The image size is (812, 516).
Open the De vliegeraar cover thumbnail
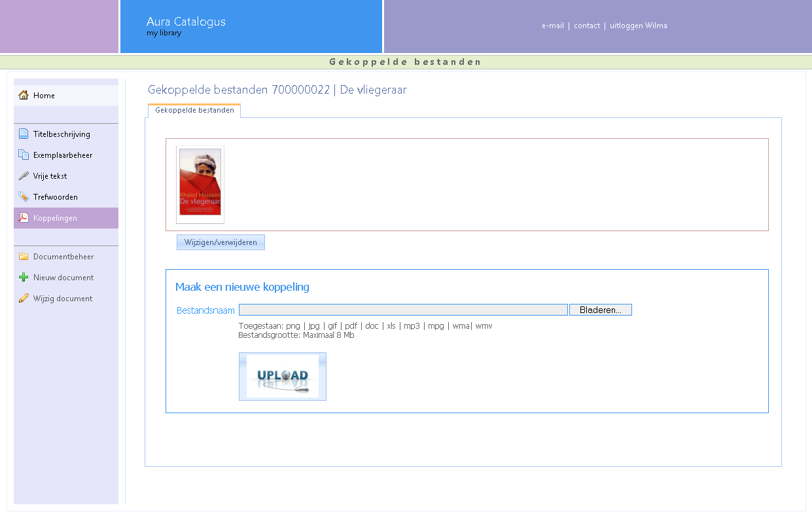(200, 184)
